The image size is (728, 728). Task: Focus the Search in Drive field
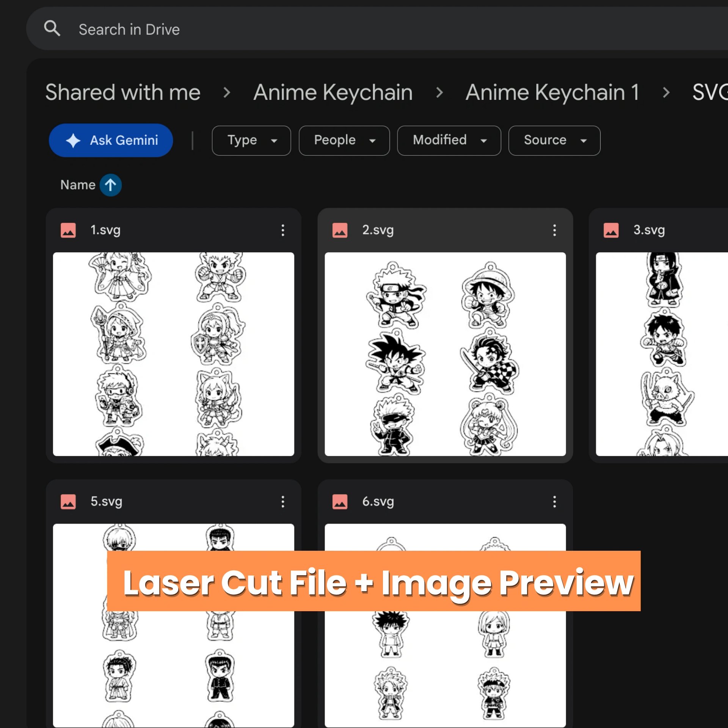coord(377,28)
